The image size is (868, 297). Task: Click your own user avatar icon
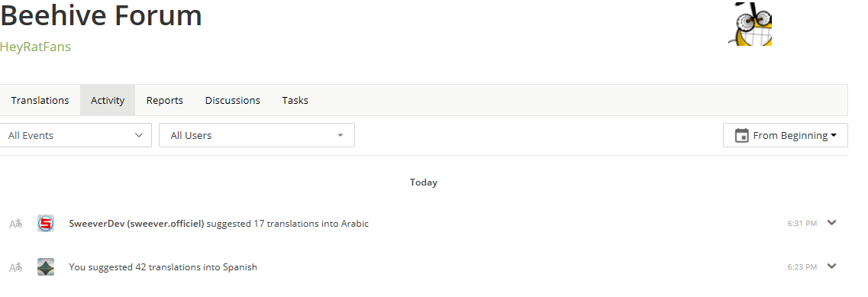click(46, 267)
